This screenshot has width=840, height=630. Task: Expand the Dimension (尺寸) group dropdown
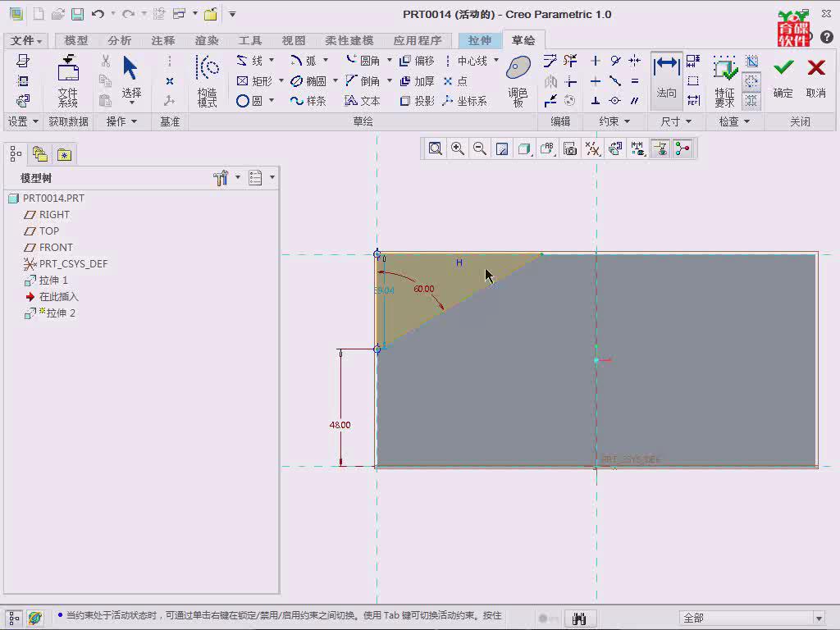[x=676, y=121]
